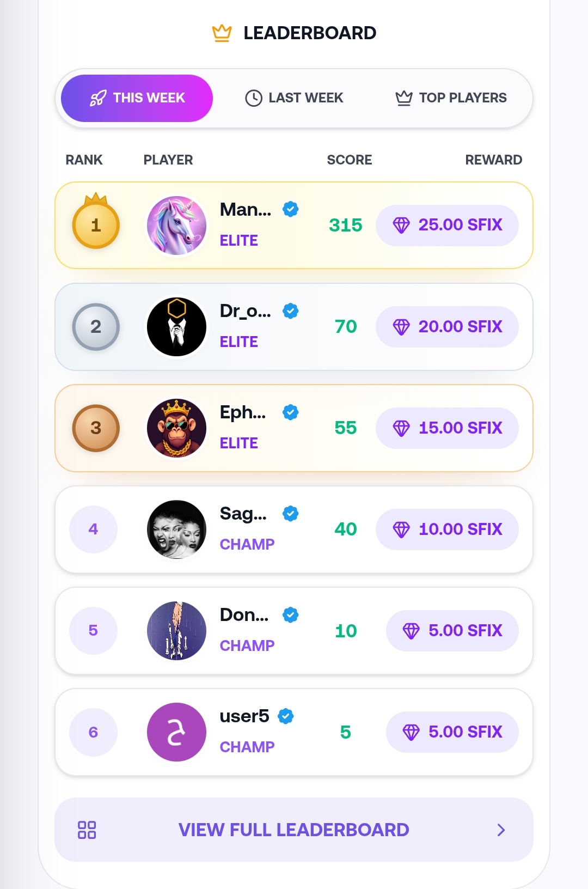Select the TOP PLAYERS tab

[x=451, y=98]
